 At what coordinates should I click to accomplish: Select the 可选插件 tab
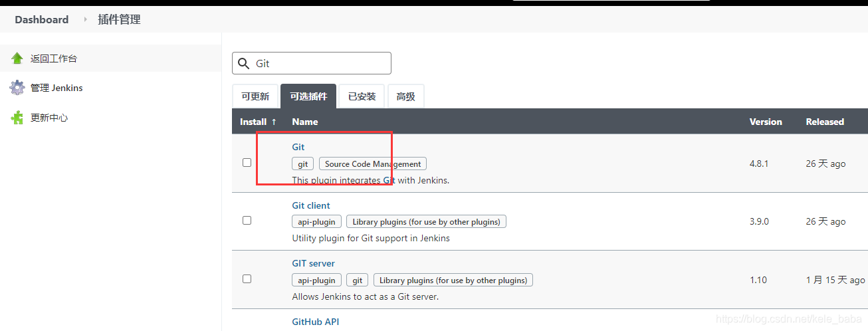308,96
